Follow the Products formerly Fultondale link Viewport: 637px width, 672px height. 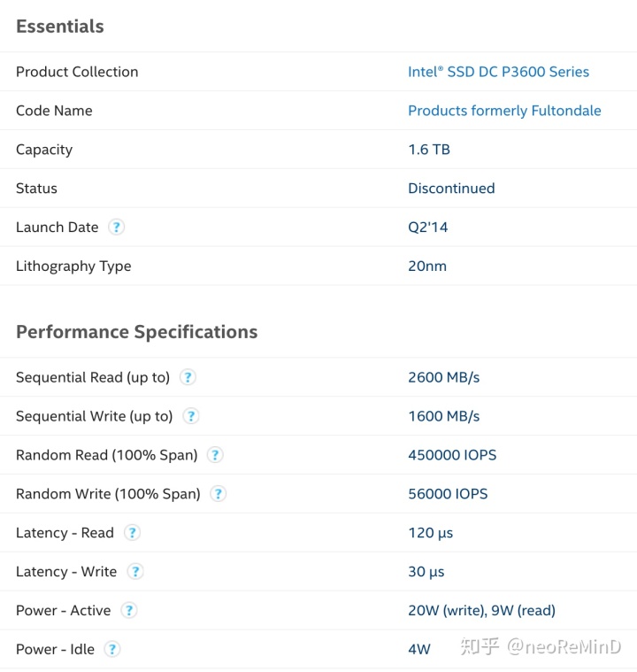(504, 111)
